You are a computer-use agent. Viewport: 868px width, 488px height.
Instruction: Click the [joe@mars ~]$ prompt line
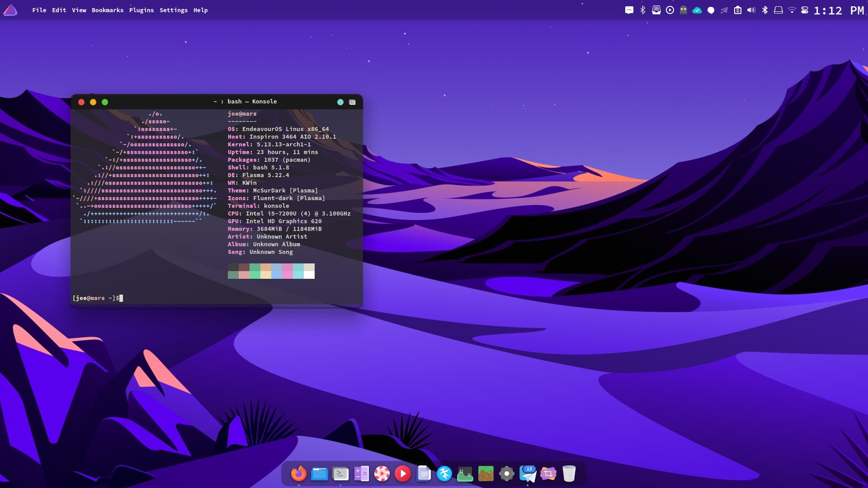click(x=98, y=298)
